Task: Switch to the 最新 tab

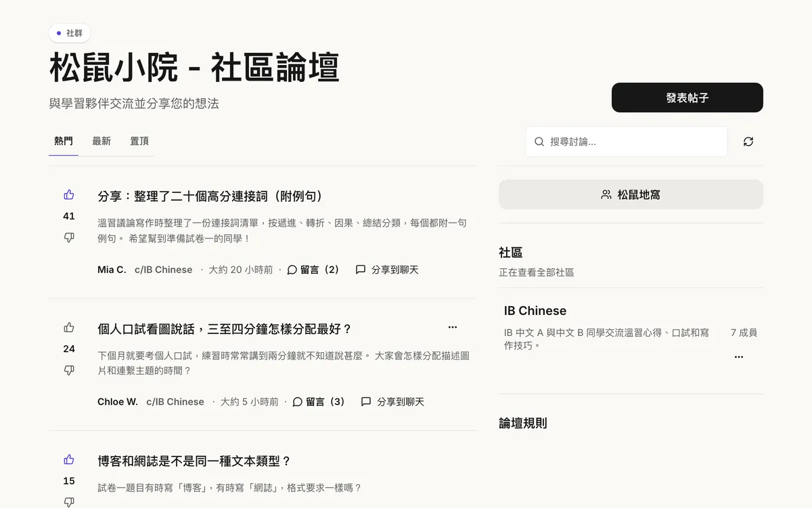Action: [101, 141]
